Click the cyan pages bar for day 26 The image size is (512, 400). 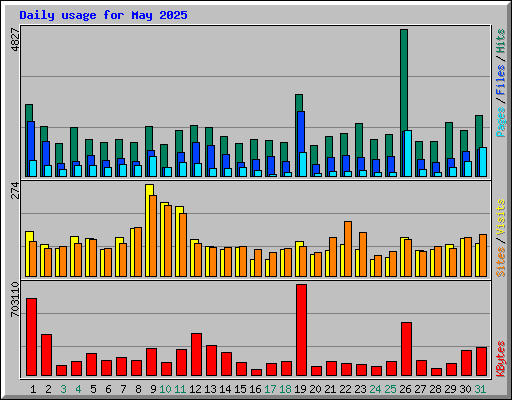(408, 153)
